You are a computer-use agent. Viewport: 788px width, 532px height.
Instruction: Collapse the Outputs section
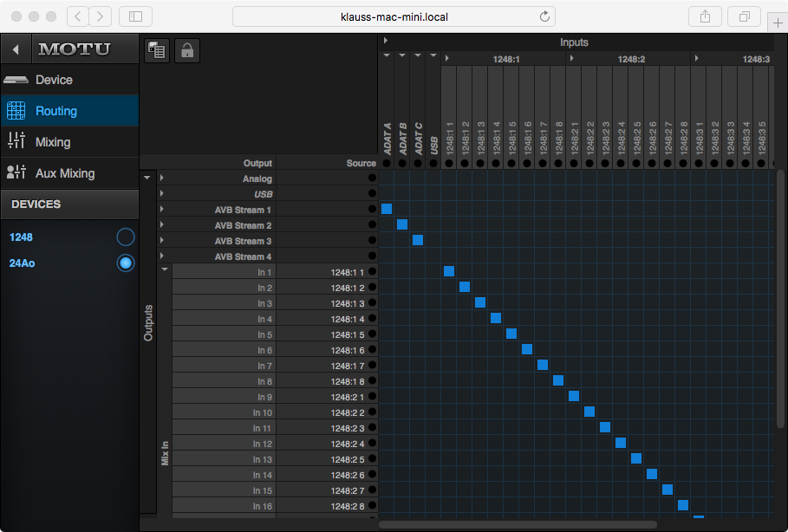(x=147, y=178)
